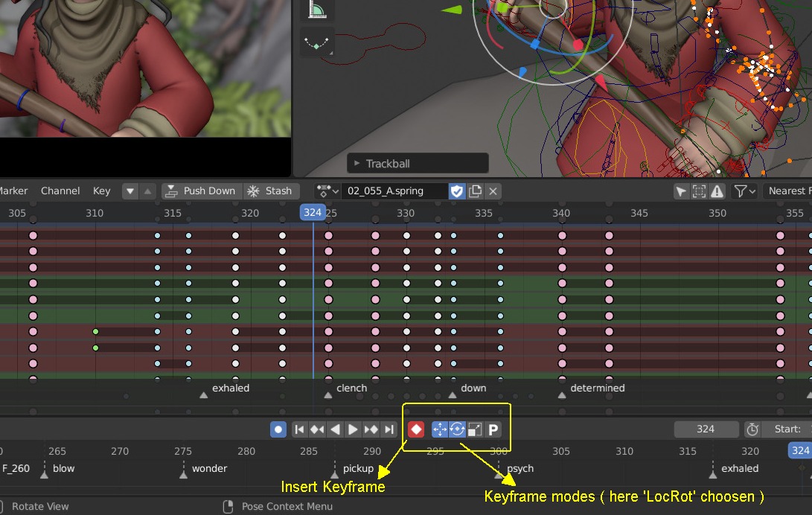This screenshot has width=812, height=515.
Task: Select the breakdowner pose tool icon
Action: pyautogui.click(x=317, y=43)
